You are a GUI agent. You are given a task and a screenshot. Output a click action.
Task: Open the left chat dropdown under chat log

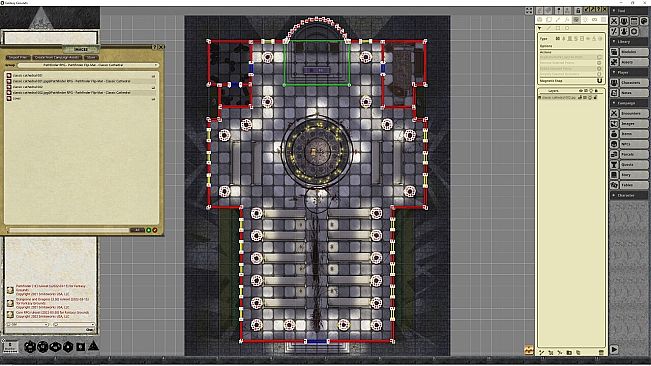(28, 325)
